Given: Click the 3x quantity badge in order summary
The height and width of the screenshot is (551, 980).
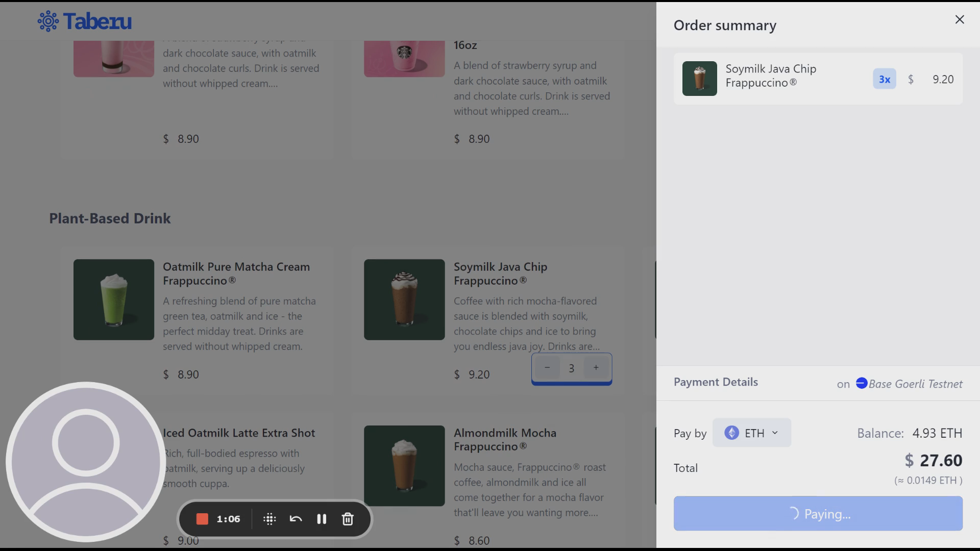Looking at the screenshot, I should pos(885,79).
